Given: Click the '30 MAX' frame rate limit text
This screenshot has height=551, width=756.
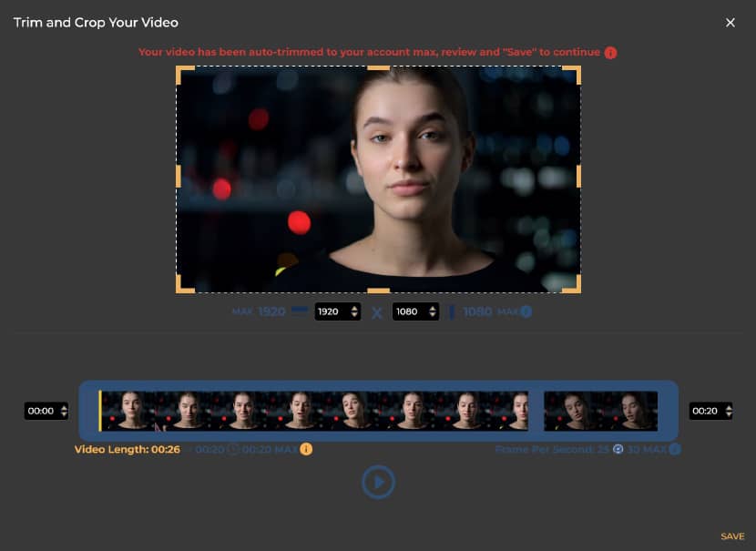Looking at the screenshot, I should 647,449.
